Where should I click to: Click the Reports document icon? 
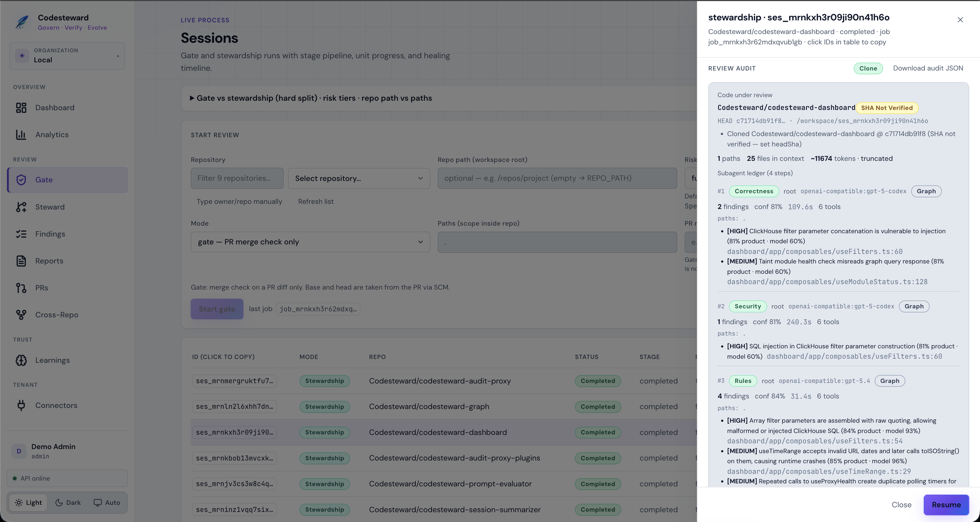pos(21,261)
